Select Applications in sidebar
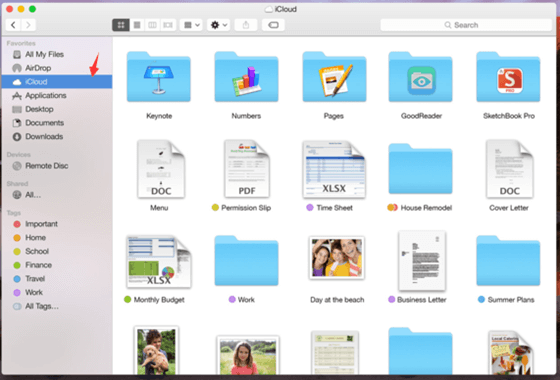This screenshot has height=380, width=560. coord(57,95)
